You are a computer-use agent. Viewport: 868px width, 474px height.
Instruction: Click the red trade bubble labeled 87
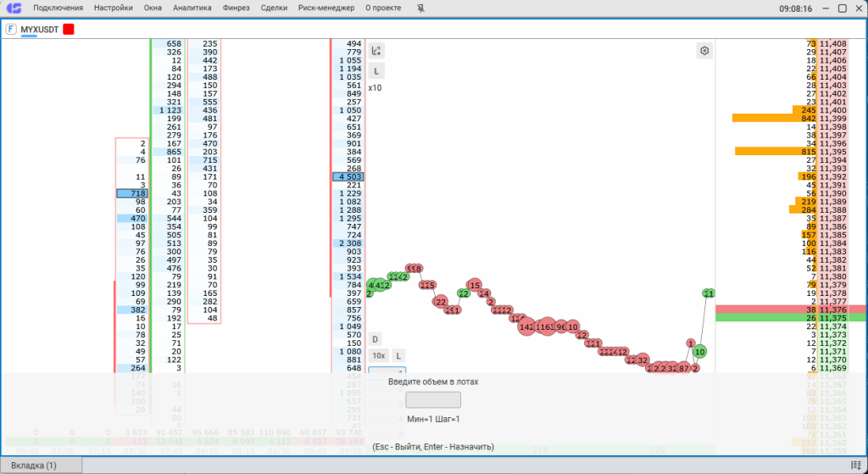coord(684,368)
